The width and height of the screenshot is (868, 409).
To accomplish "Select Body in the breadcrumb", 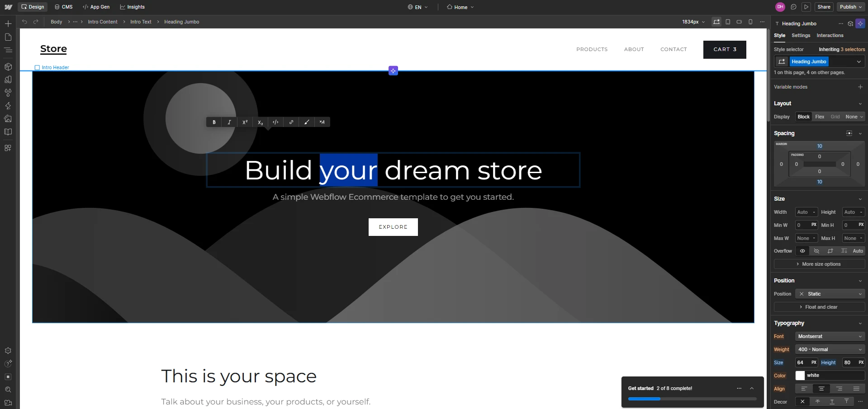I will pos(56,22).
